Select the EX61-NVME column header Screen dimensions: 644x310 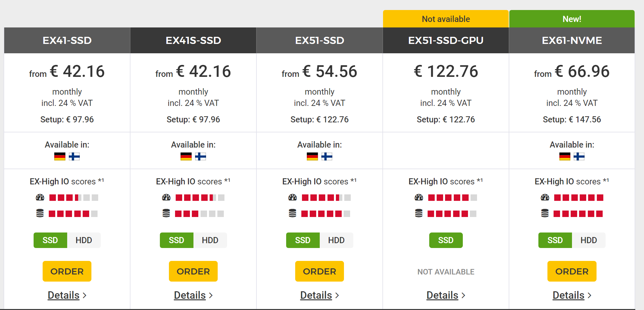[x=572, y=40]
